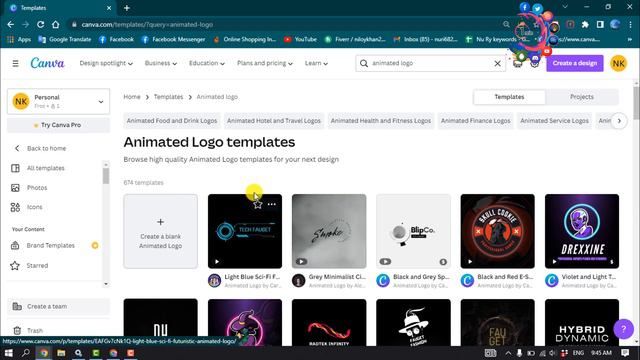Open the Black and Red E-S template title
Viewport: 640px width, 360px height.
(x=505, y=277)
